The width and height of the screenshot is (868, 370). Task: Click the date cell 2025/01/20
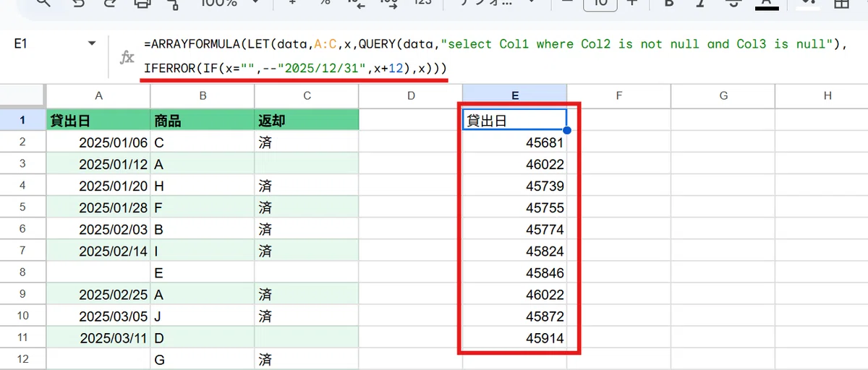tap(98, 186)
